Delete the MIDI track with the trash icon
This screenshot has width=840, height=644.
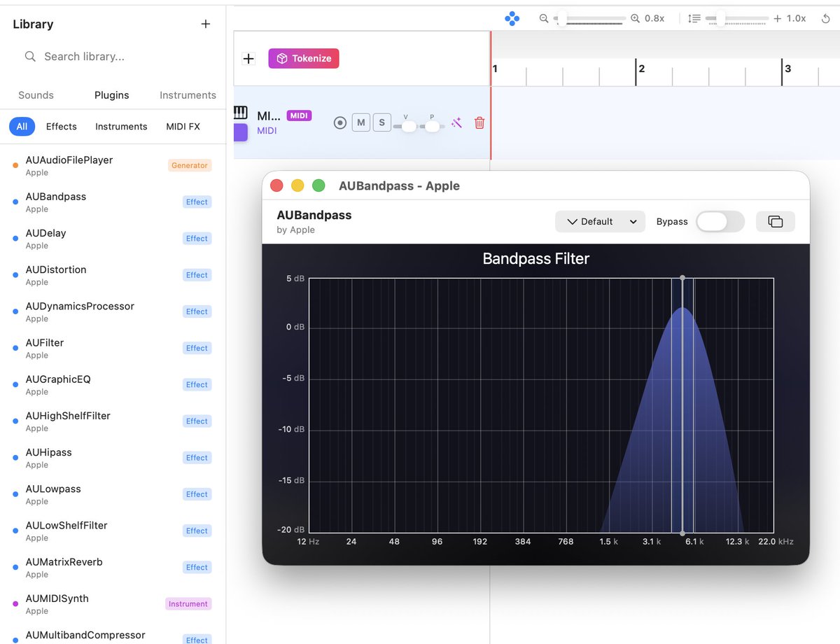(x=479, y=122)
